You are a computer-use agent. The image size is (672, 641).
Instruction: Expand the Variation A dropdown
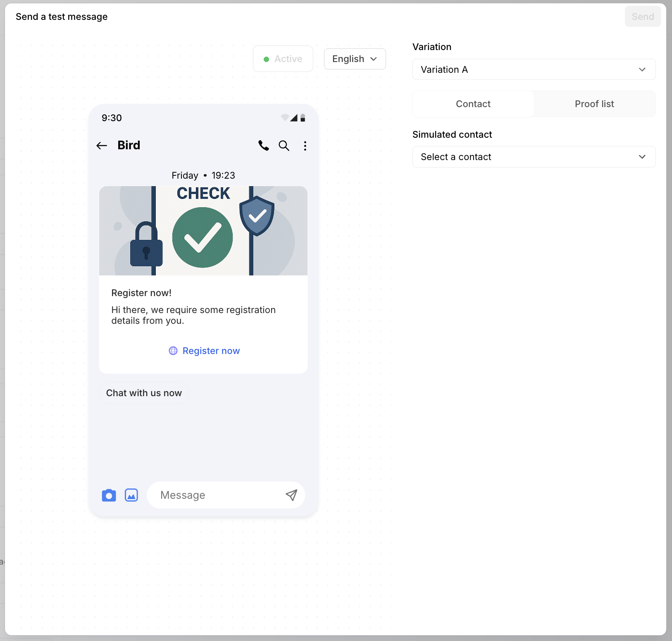(x=534, y=69)
